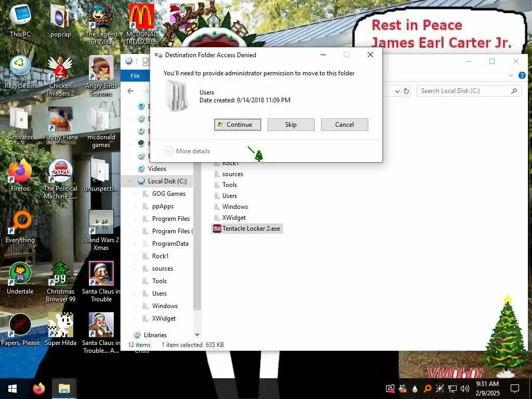Click the Everything tray search icon
Screen dimensions: 532x399
(x=428, y=389)
